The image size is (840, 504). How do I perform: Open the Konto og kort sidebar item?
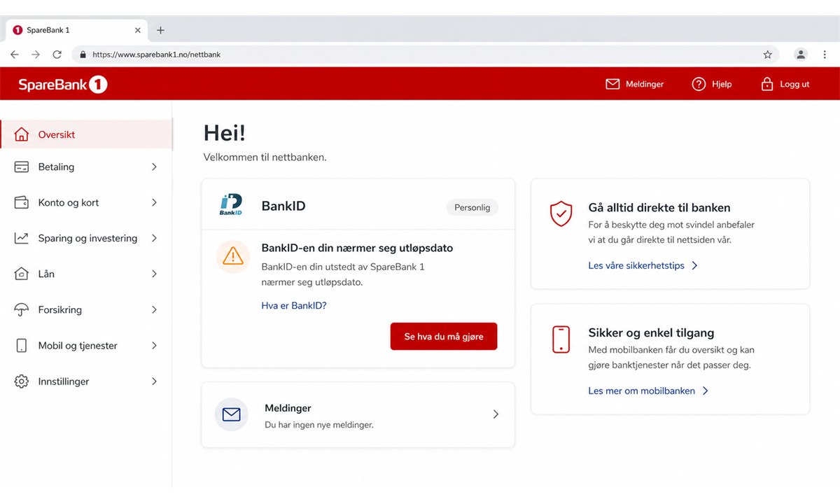(x=86, y=202)
